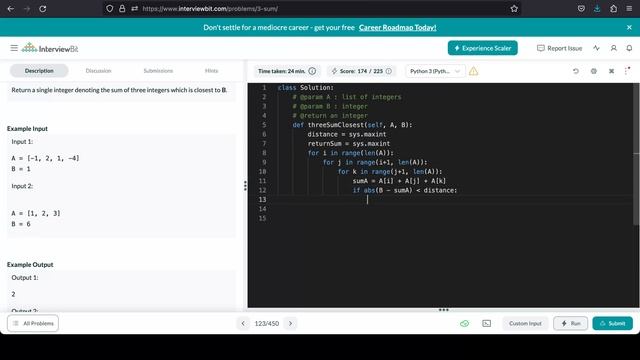Switch to the Submissions tab
This screenshot has height=360, width=640.
[x=158, y=71]
